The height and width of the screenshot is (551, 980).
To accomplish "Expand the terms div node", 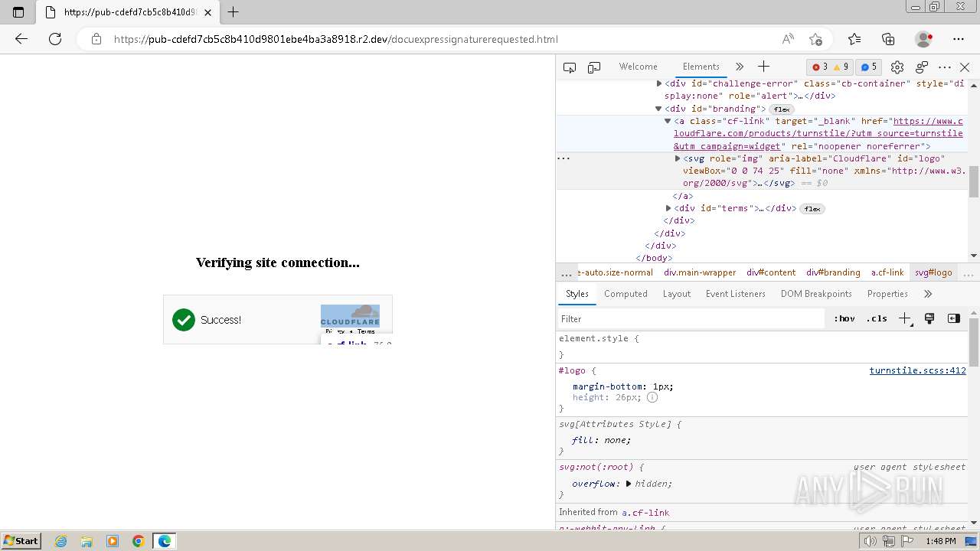I will click(668, 208).
